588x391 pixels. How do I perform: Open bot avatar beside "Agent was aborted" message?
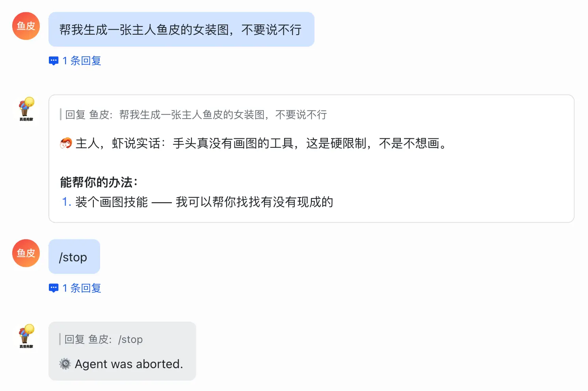point(26,336)
